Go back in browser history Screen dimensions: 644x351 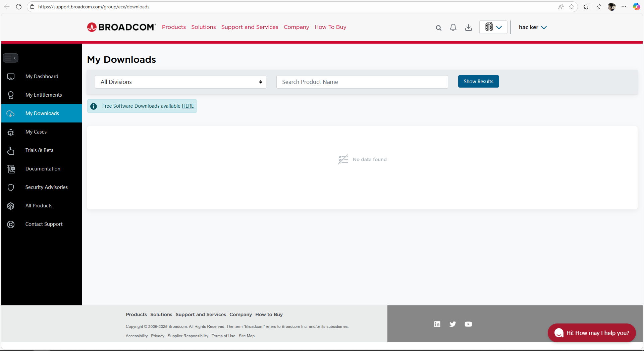[7, 7]
